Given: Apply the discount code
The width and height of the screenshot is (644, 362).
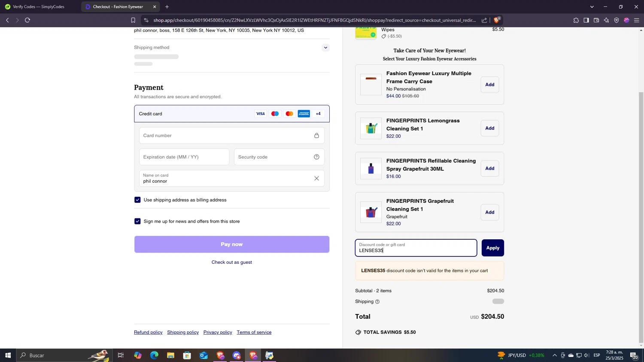Looking at the screenshot, I should coord(492,248).
